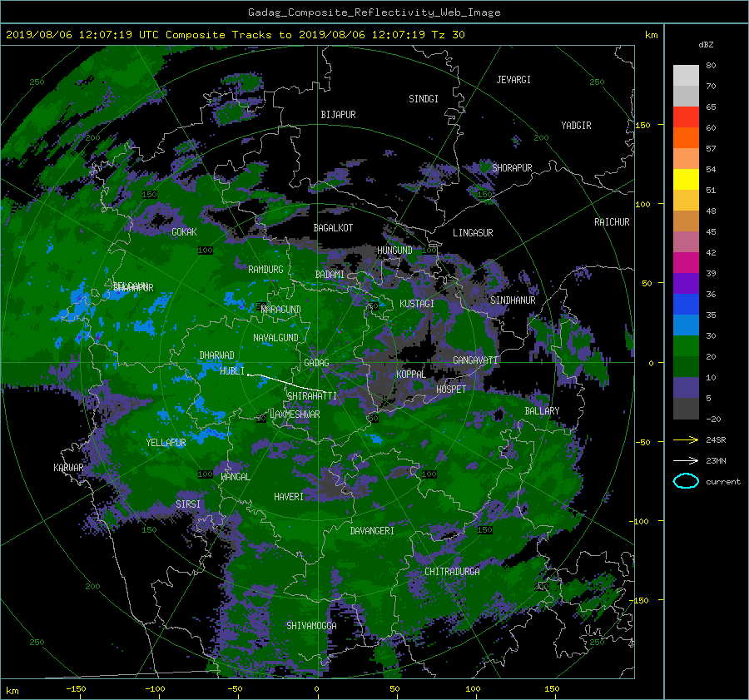Click the GOKAK city label
Viewport: 749px width, 700px height.
(184, 231)
